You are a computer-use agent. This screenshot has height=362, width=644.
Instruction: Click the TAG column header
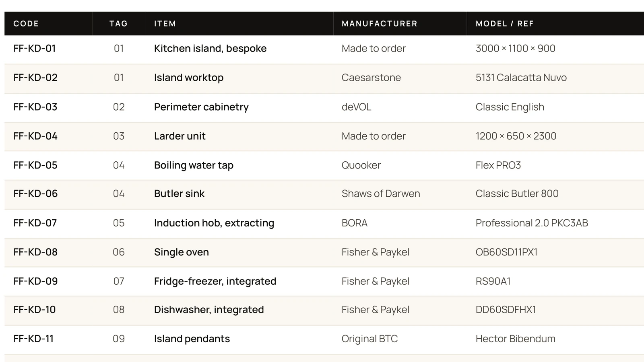118,24
